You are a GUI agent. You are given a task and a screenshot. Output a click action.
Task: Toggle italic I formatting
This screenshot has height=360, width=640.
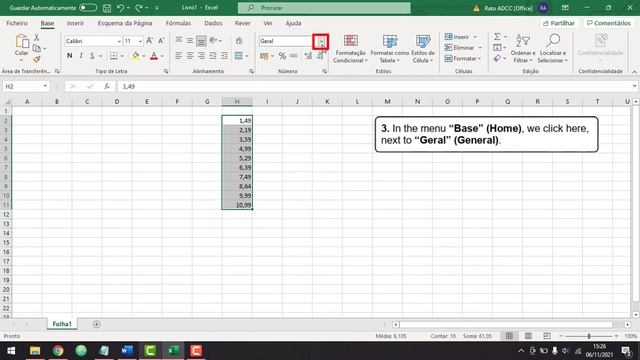click(x=81, y=56)
